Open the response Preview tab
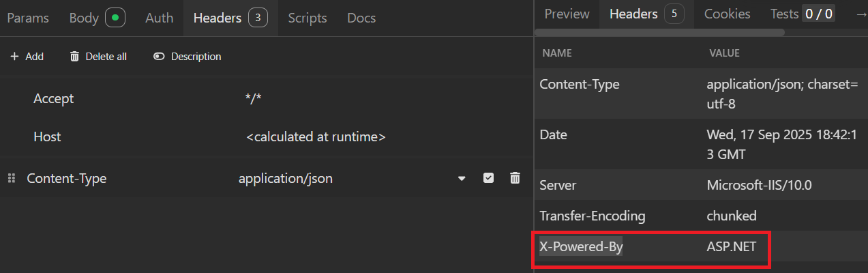 click(x=567, y=14)
